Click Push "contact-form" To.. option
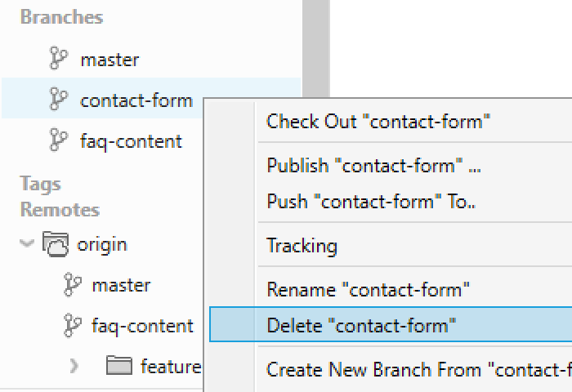 (x=371, y=201)
